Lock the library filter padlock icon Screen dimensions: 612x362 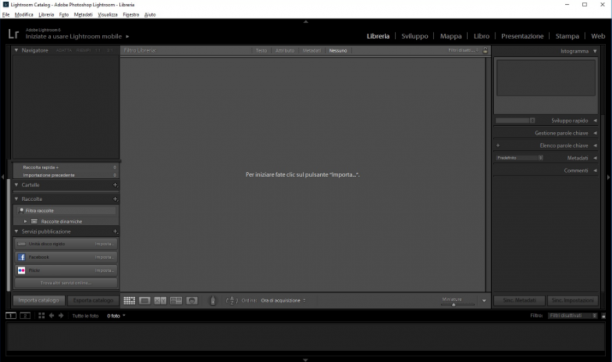[485, 50]
